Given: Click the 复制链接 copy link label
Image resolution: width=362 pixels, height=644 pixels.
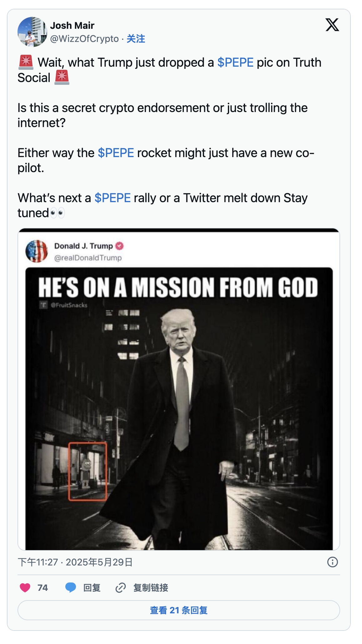Looking at the screenshot, I should 151,588.
